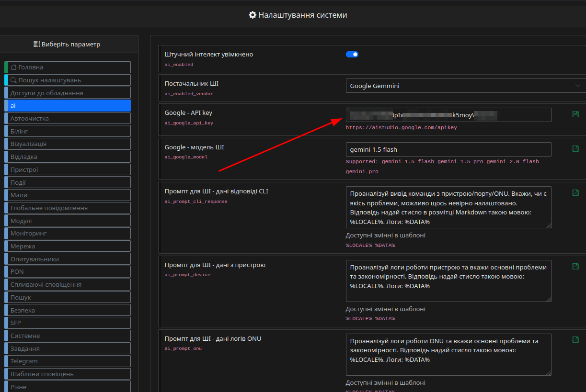Toggle the AI enabled switch
Image resolution: width=586 pixels, height=392 pixels.
click(x=352, y=55)
